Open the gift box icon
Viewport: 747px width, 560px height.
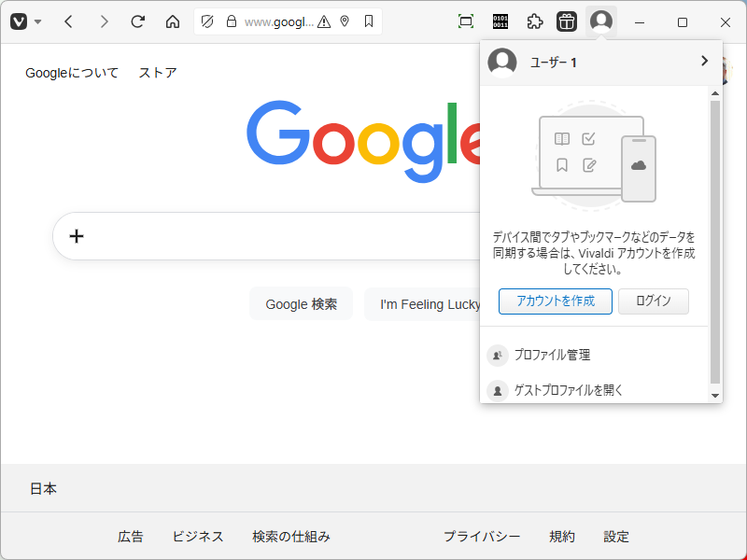[567, 21]
